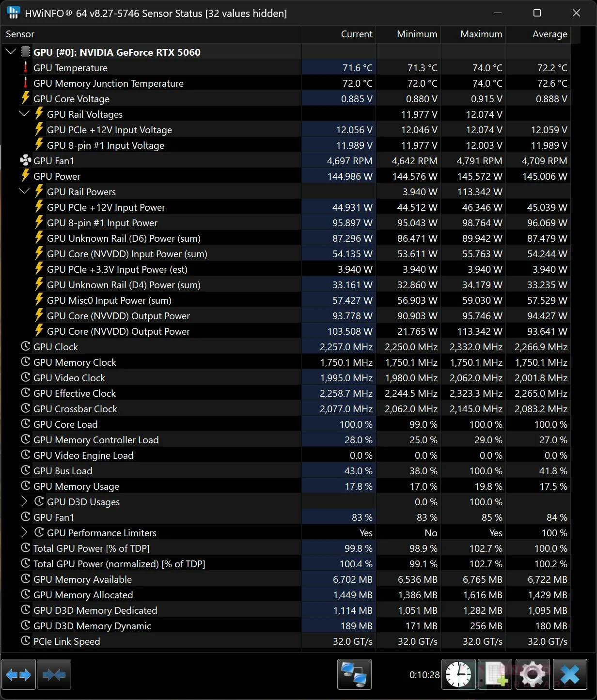Image resolution: width=597 pixels, height=700 pixels.
Task: Click clock icon of GPU Clock row
Action: 26,346
